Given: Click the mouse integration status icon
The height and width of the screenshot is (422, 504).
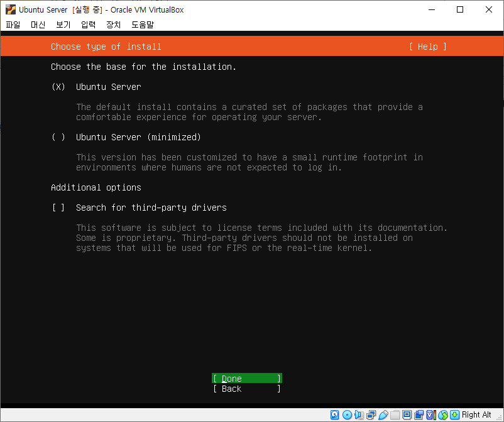Looking at the screenshot, I should click(x=443, y=415).
